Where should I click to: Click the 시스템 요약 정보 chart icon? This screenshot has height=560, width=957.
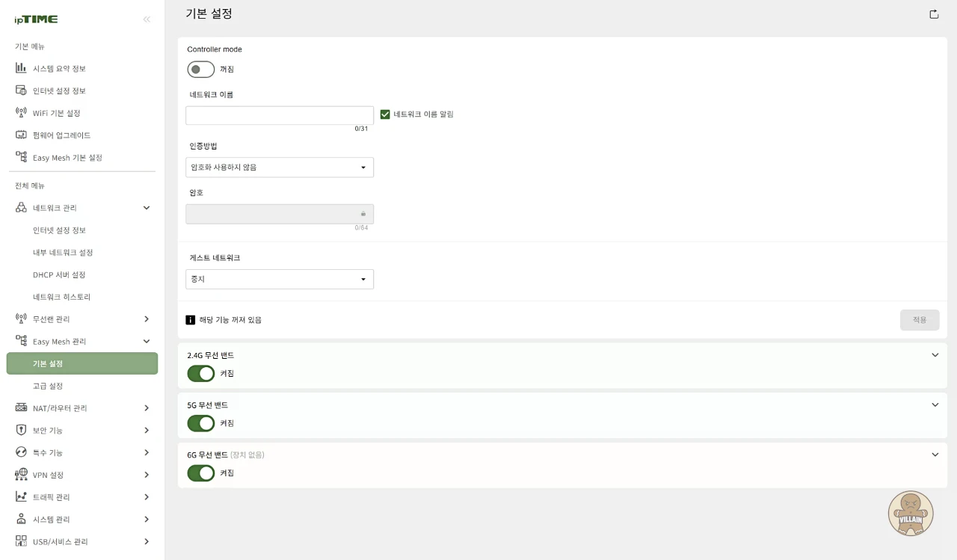coord(21,68)
